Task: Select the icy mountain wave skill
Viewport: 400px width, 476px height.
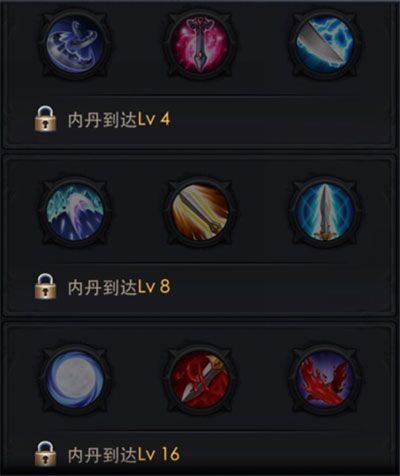Action: coord(75,212)
